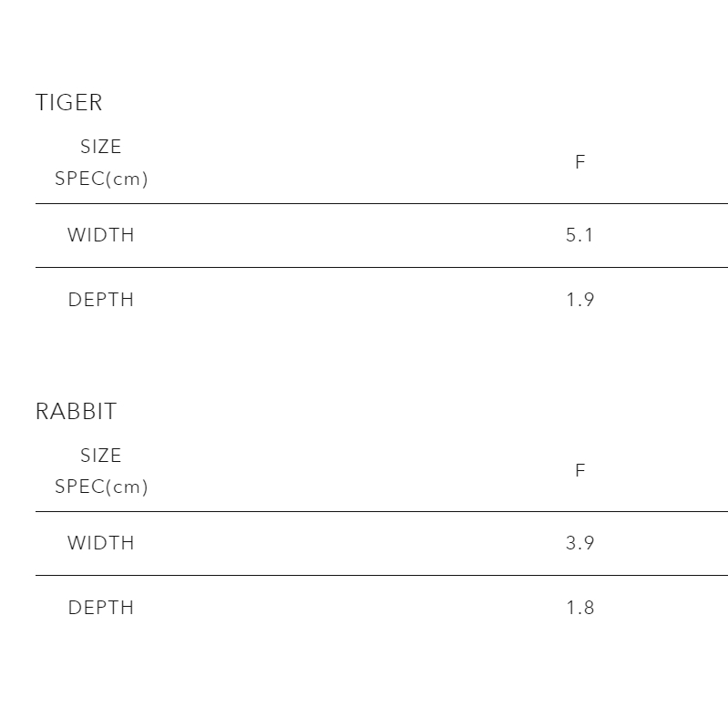728x728 pixels.
Task: Click the TIGER section heading
Action: pos(69,103)
